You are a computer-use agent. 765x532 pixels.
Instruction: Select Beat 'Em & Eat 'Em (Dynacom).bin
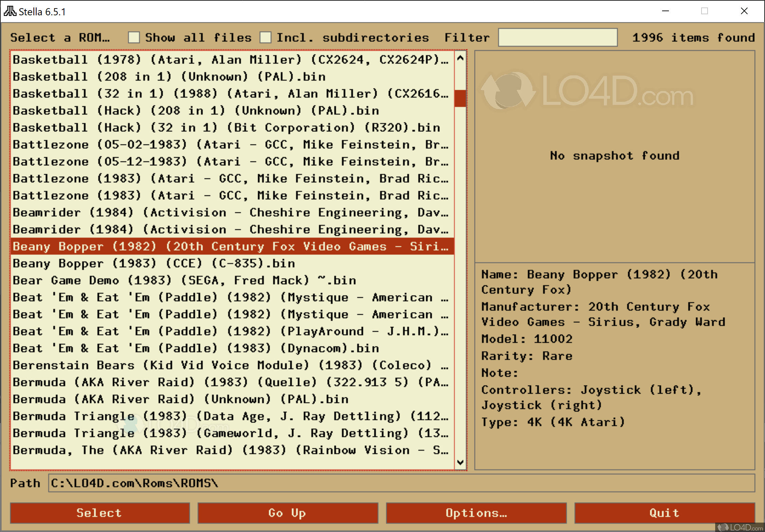tap(196, 348)
